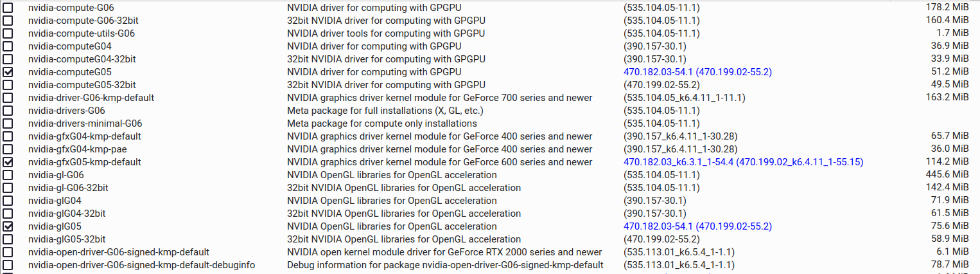Image resolution: width=980 pixels, height=274 pixels.
Task: Select the nvidia-drivers-minimal-G06 row
Action: 490,123
